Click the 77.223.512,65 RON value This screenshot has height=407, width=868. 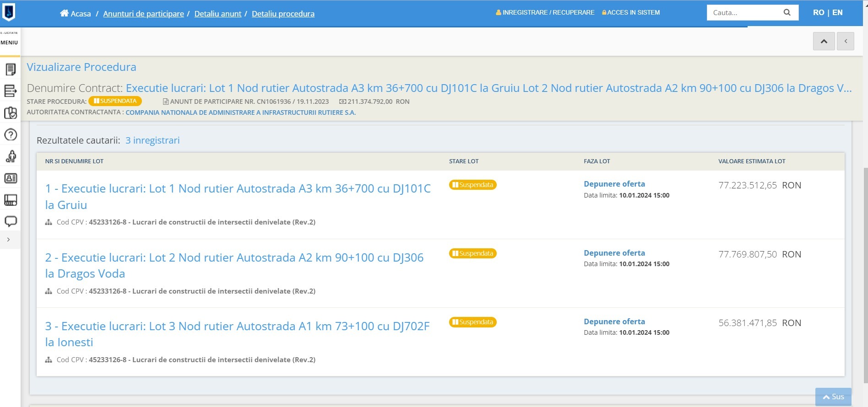[760, 185]
